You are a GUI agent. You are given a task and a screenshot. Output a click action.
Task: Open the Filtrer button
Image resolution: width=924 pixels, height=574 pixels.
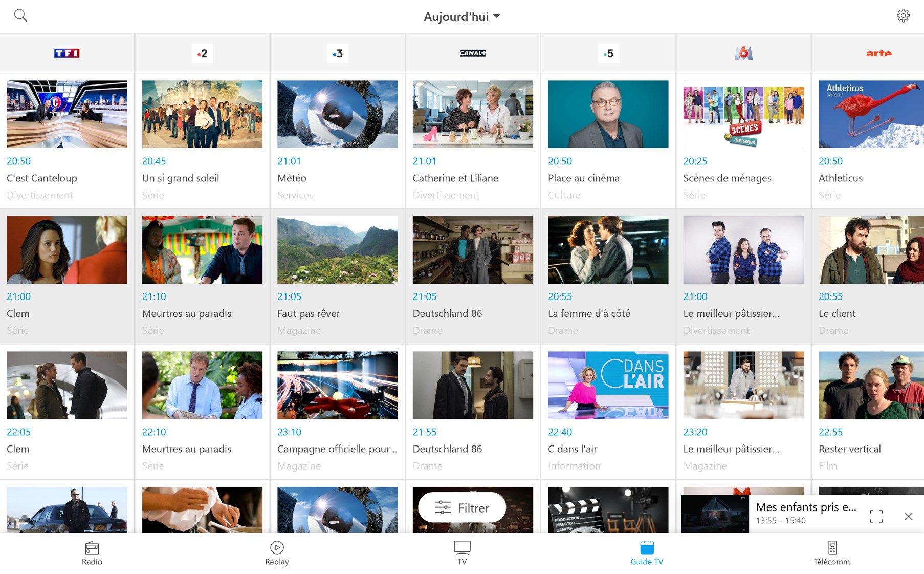462,507
